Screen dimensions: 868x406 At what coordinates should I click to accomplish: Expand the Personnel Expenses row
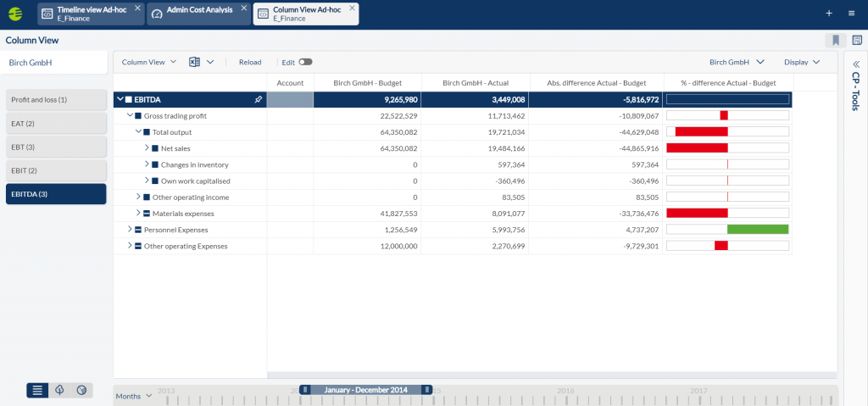(130, 230)
